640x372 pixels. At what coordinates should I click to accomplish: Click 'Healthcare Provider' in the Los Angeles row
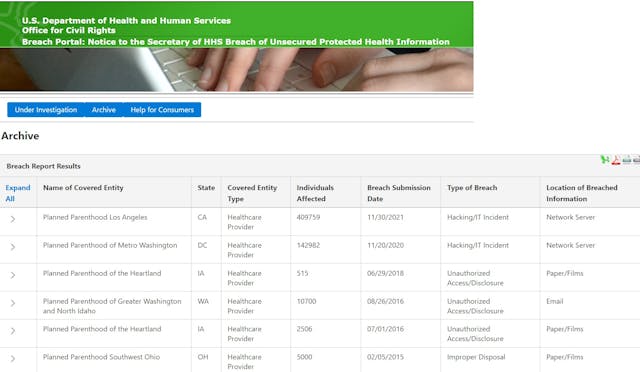[244, 222]
